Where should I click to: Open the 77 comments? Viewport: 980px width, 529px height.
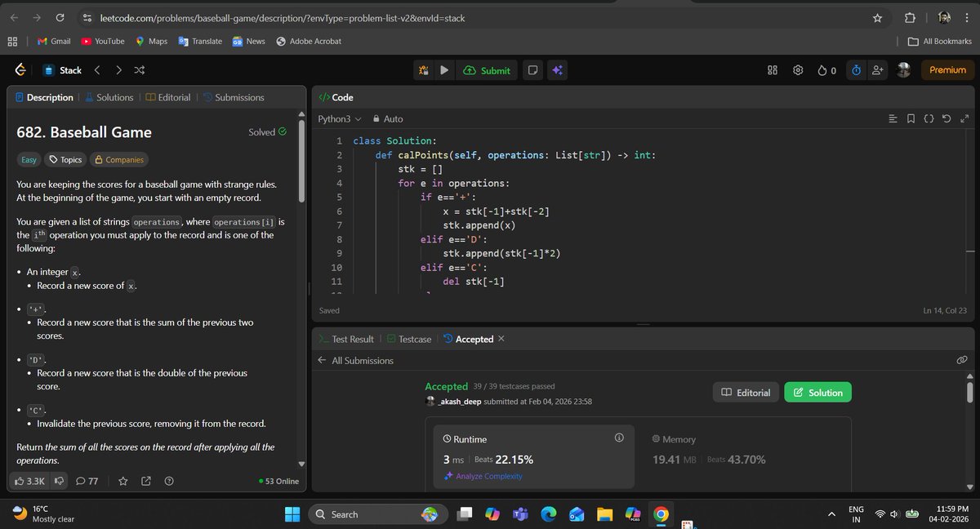pyautogui.click(x=87, y=481)
